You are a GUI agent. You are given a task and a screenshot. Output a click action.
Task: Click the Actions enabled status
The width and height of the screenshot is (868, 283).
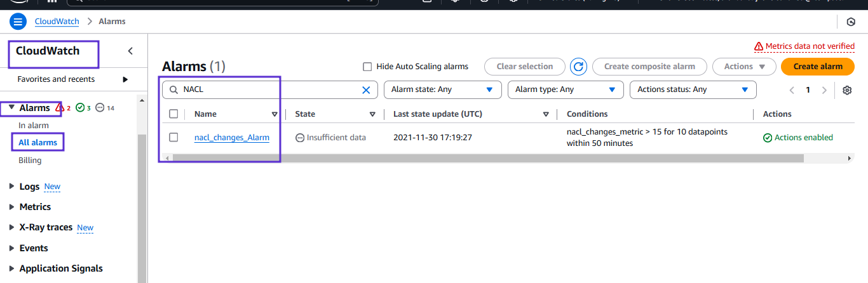tap(797, 138)
